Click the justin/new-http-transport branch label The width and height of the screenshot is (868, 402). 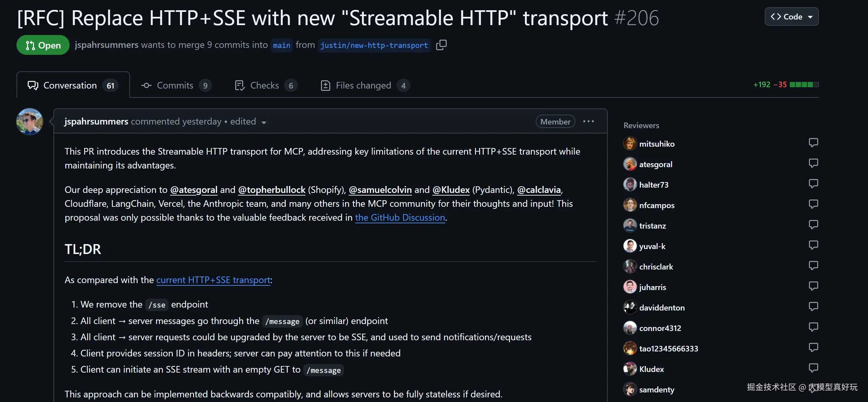(374, 45)
